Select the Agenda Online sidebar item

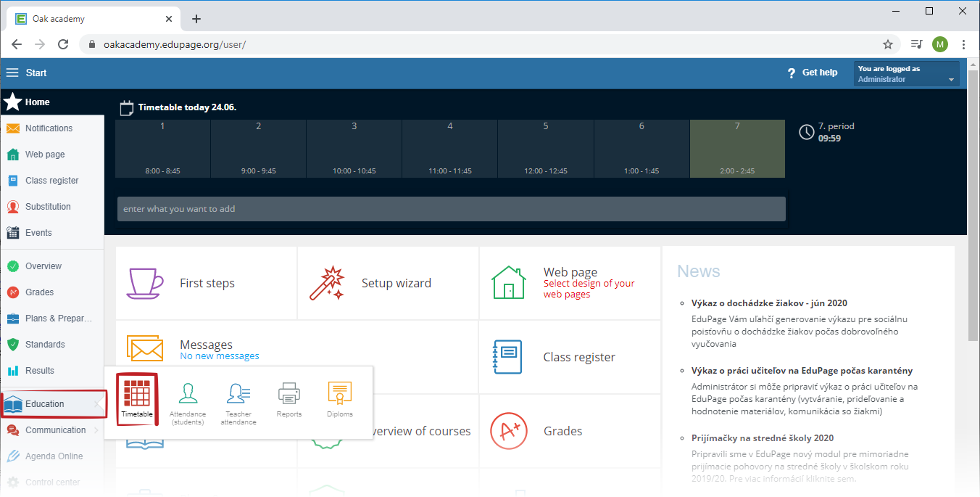51,456
